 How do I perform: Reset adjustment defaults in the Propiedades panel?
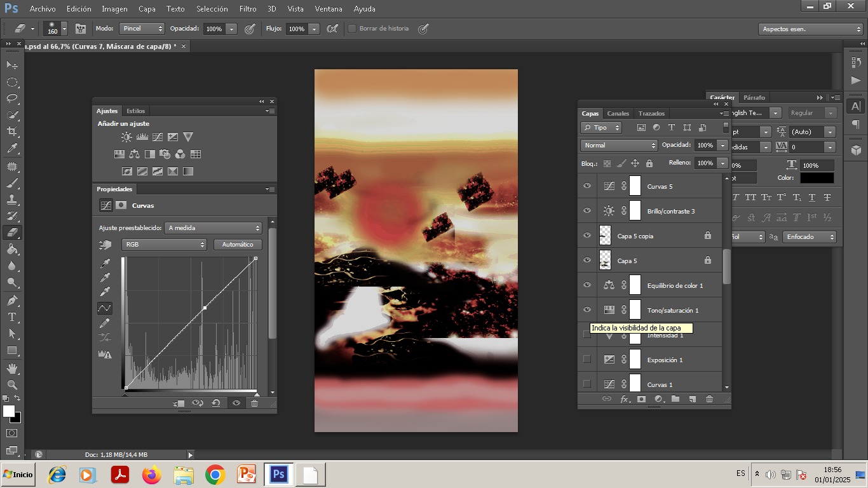(x=216, y=403)
